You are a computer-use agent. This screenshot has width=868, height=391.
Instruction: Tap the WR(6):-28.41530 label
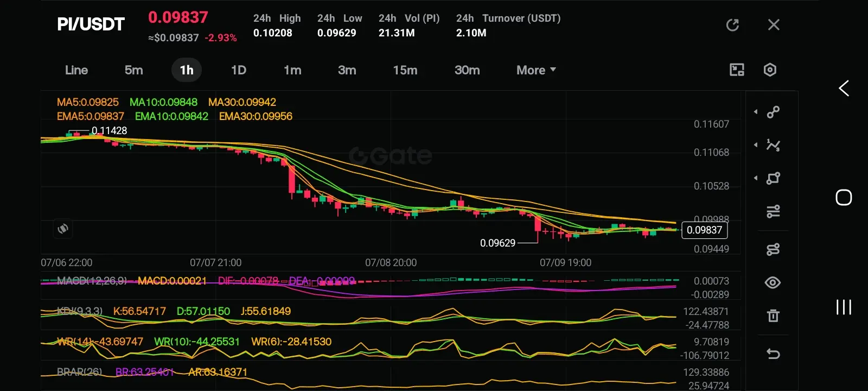coord(291,342)
